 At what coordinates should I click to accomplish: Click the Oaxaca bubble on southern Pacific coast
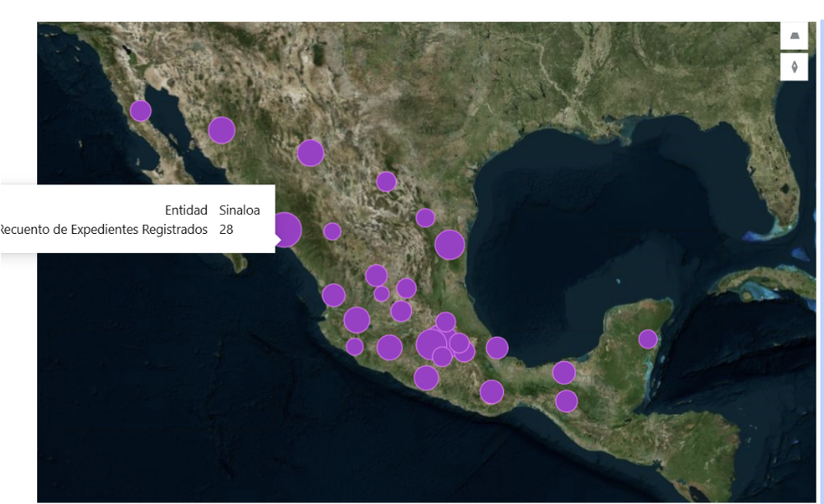[492, 391]
